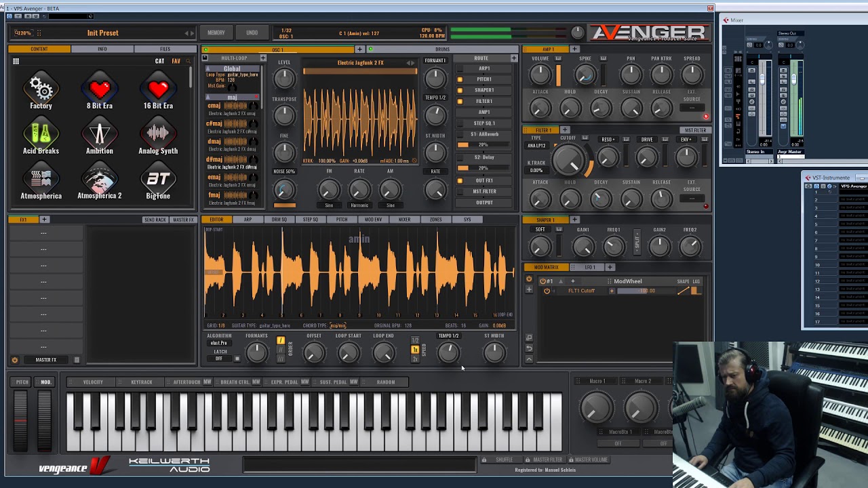Screen dimensions: 868x488
Task: Switch to the FILES tab
Action: 165,49
